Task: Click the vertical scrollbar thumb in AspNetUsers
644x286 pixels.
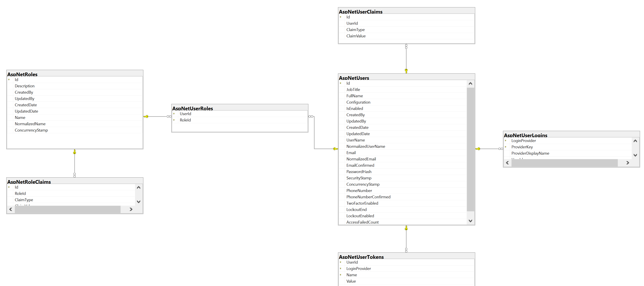Action: click(470, 149)
